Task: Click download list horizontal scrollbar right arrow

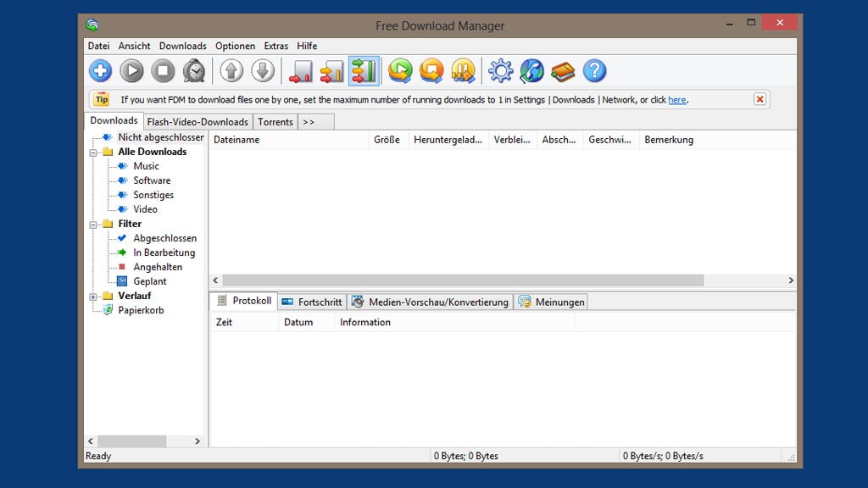Action: click(x=791, y=280)
